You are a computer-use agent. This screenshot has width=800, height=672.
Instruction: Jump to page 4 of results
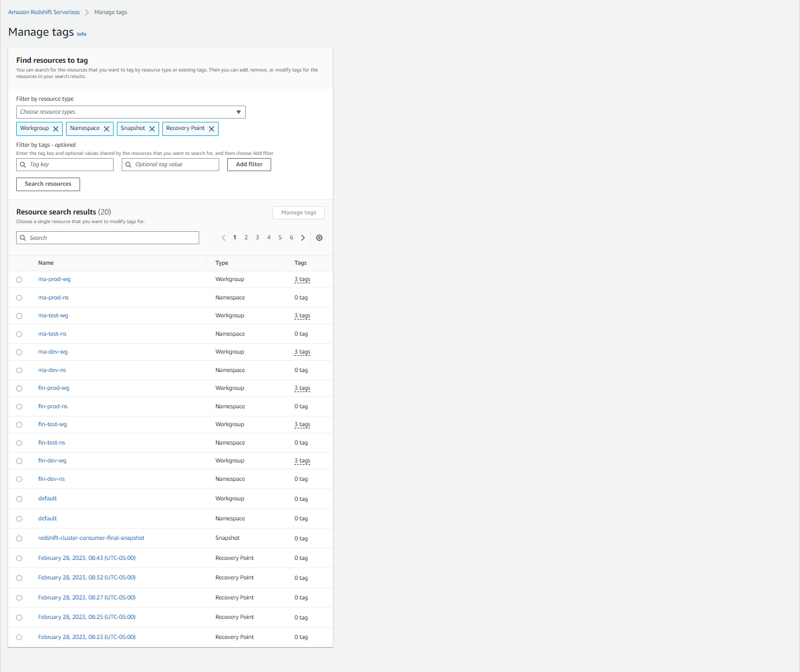point(268,237)
